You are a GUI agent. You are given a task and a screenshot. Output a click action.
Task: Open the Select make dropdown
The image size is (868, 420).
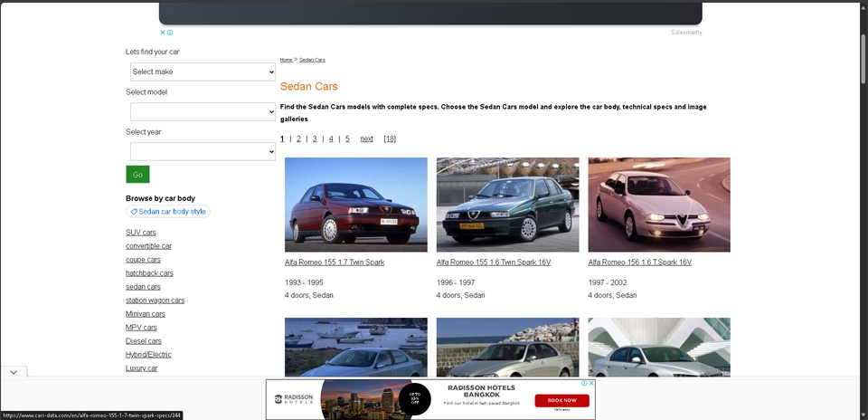203,72
